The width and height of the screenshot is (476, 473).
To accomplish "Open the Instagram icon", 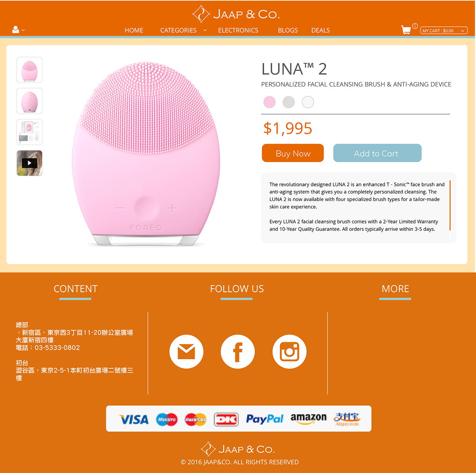I will point(290,352).
